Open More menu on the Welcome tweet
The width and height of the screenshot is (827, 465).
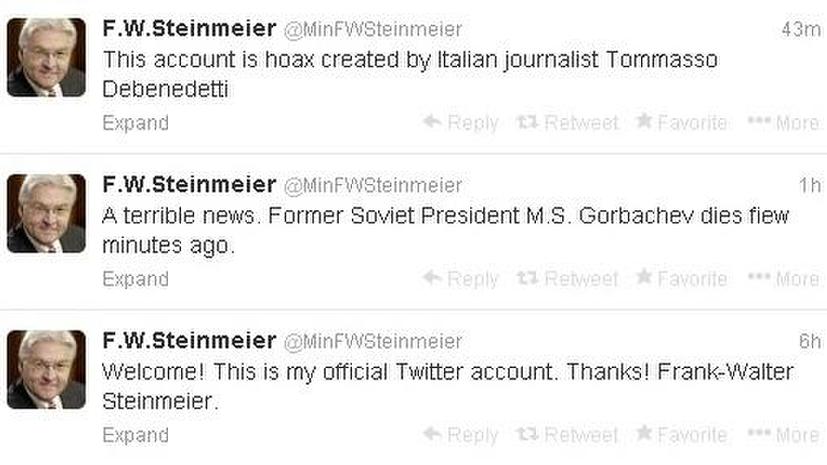click(784, 435)
